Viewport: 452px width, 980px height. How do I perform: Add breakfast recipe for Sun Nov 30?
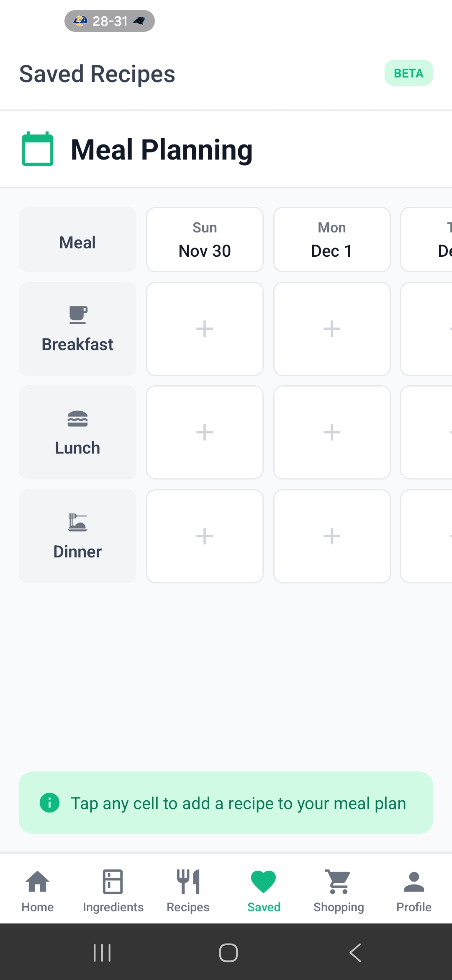click(205, 329)
